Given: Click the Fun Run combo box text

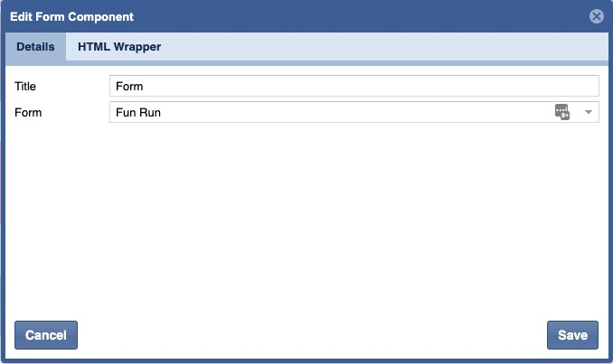Looking at the screenshot, I should [137, 113].
